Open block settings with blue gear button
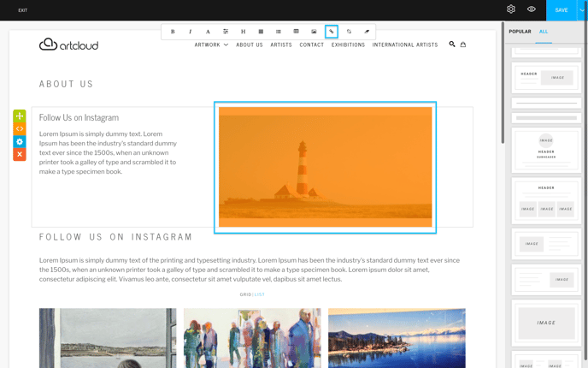The image size is (588, 368). [x=20, y=141]
